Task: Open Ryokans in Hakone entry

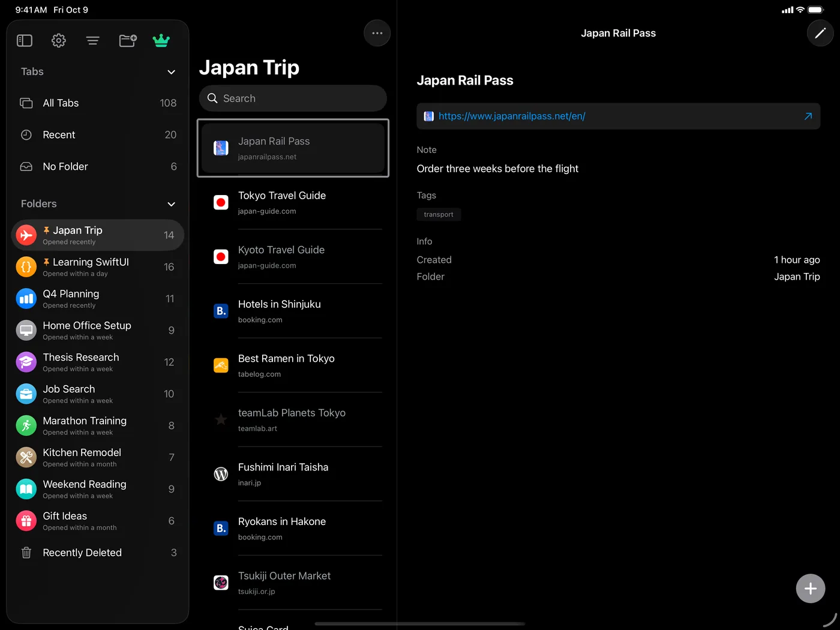Action: [293, 528]
